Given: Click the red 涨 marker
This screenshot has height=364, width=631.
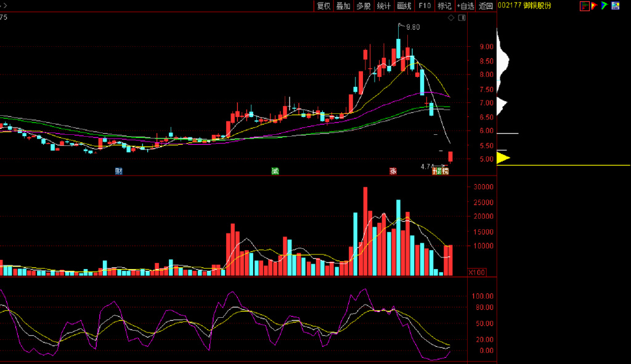Looking at the screenshot, I should (393, 171).
